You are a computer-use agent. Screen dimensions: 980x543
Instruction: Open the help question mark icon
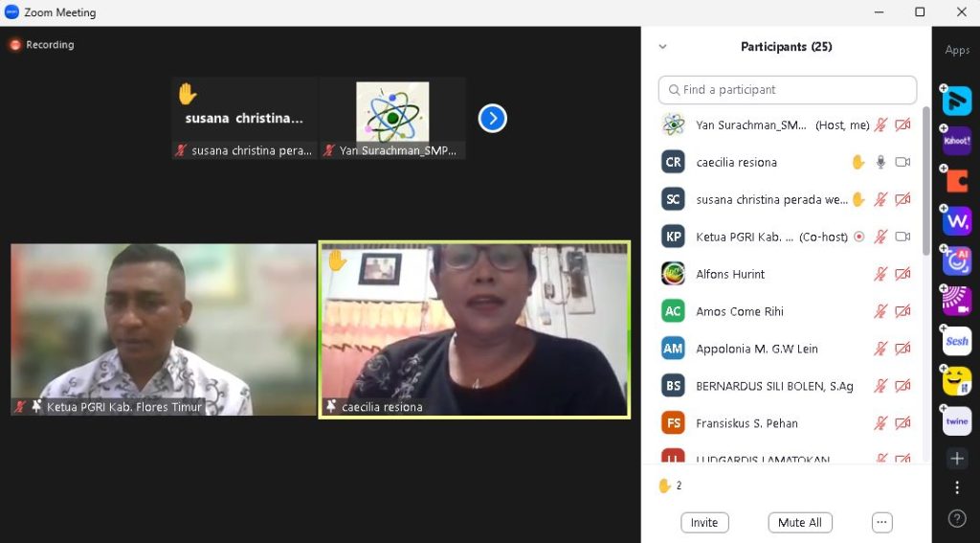tap(957, 518)
